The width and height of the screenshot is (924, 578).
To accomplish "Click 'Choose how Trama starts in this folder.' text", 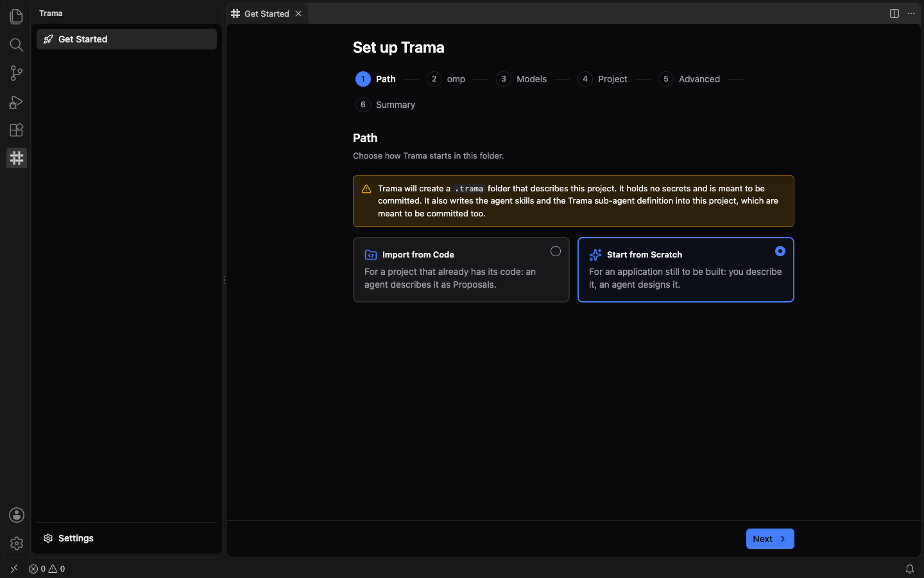I will point(429,156).
